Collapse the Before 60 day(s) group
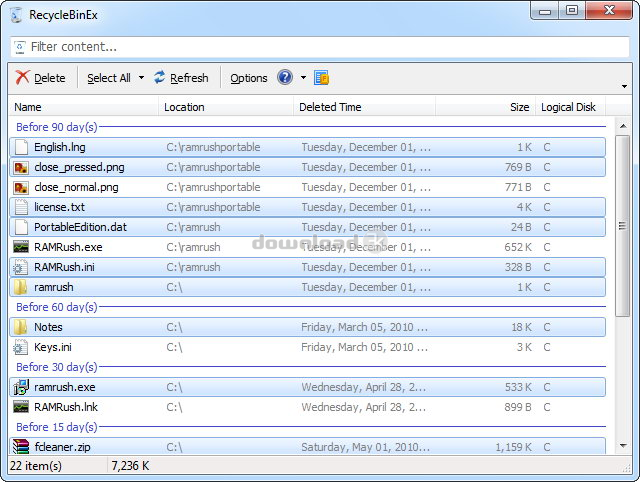Screen dimensions: 640x482 click(x=57, y=307)
